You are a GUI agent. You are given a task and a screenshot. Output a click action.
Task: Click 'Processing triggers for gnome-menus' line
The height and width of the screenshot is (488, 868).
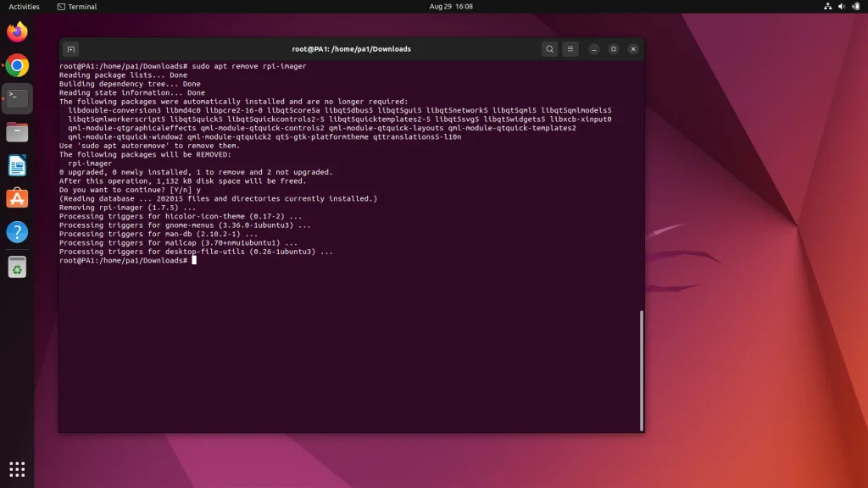tap(185, 225)
